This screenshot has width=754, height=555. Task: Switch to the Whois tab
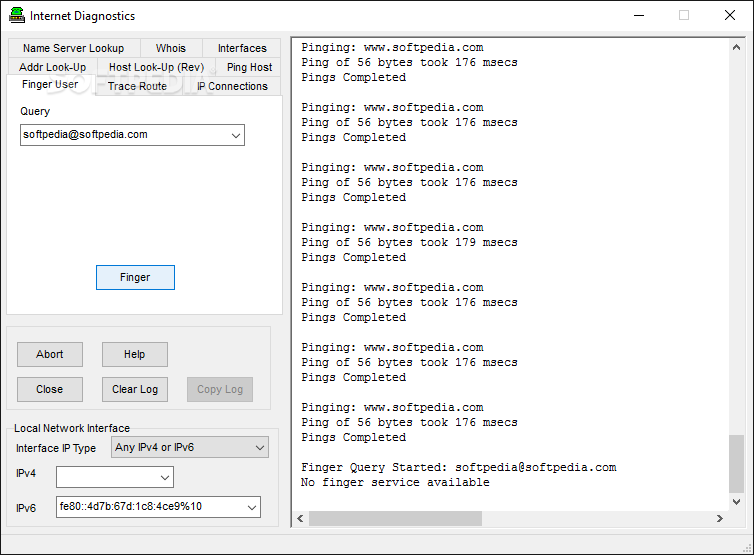point(171,48)
